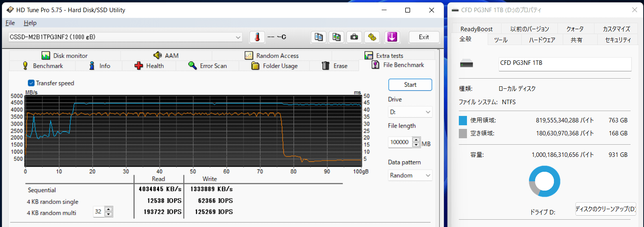
Task: Click the 12538 IOPS read value
Action: 164,201
